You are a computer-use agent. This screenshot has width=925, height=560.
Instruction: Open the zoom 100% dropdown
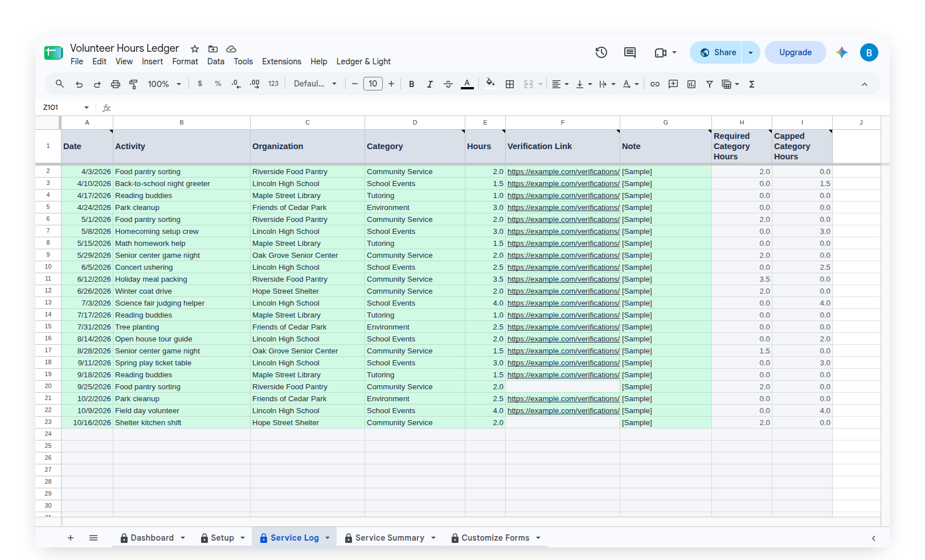tap(164, 84)
